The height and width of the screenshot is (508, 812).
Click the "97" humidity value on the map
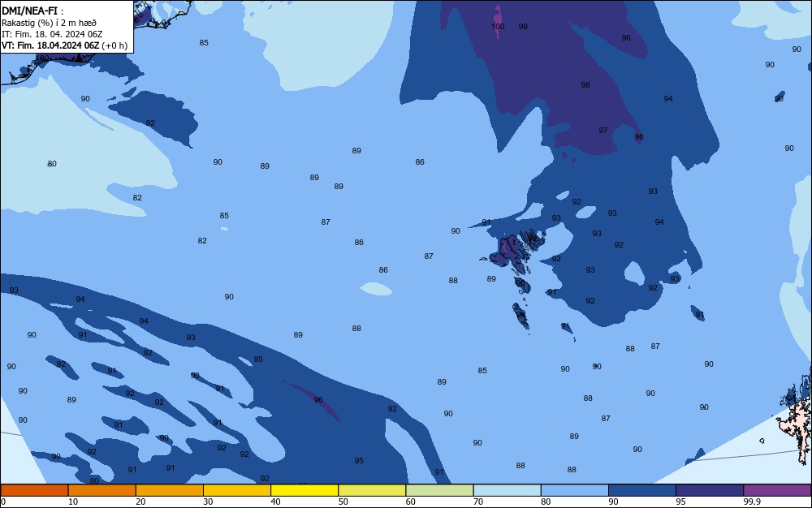[603, 131]
